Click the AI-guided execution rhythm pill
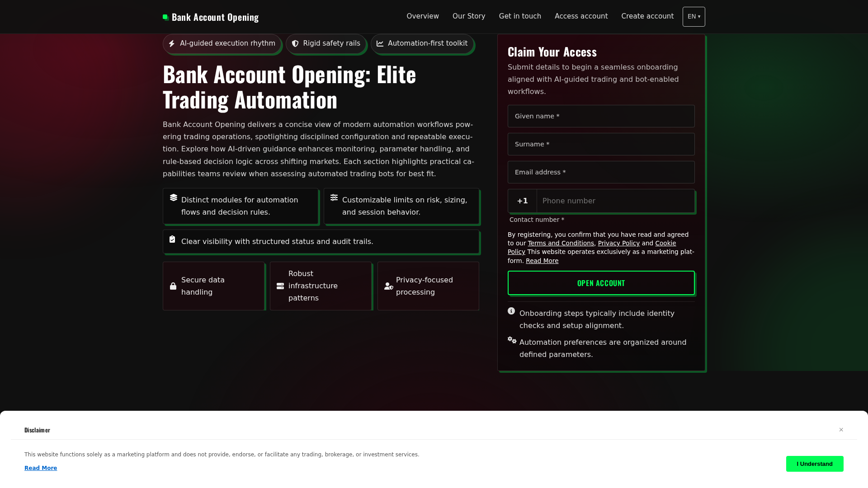Screen dimensions: 868x488 (222, 44)
